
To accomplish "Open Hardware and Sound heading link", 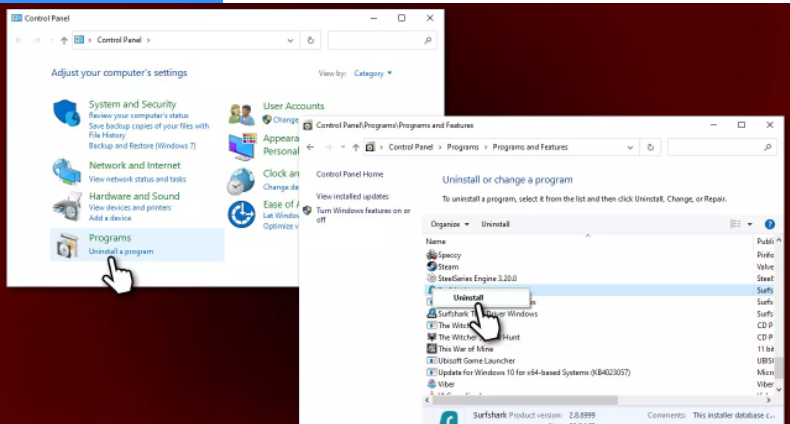I will click(134, 196).
